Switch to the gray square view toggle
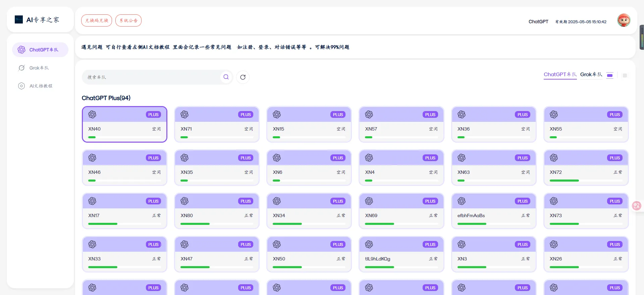The height and width of the screenshot is (295, 644). tap(625, 76)
